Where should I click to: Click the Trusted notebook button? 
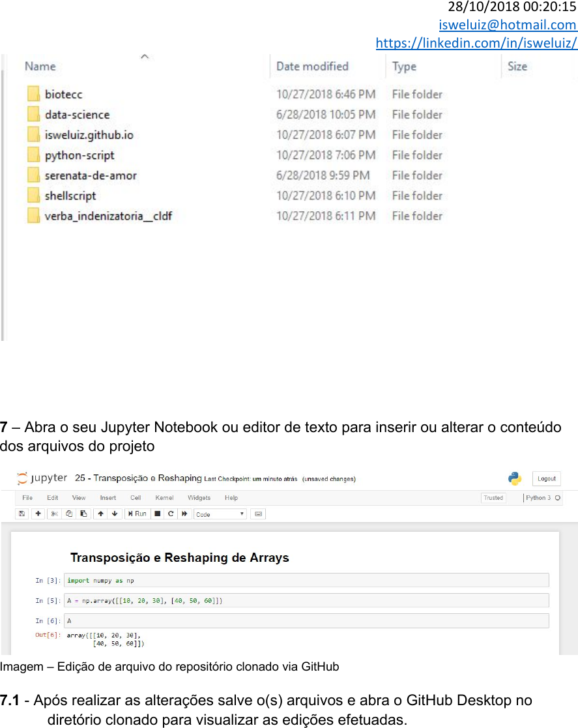coord(493,498)
